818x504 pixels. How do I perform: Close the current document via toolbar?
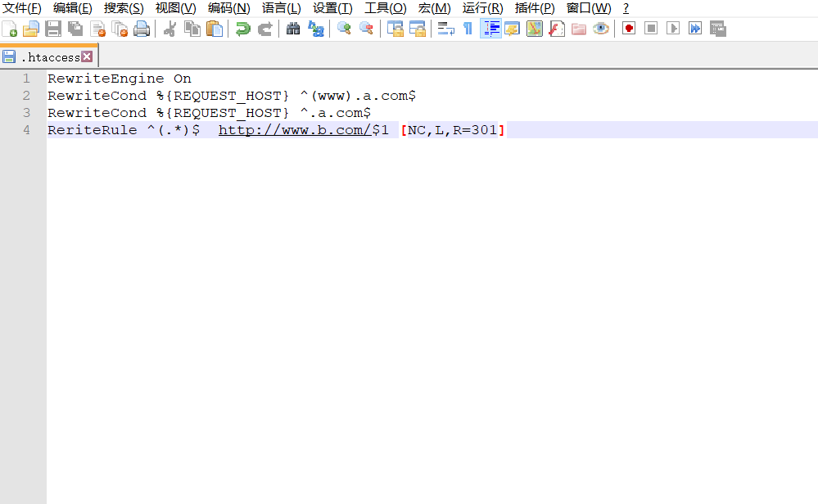pyautogui.click(x=97, y=29)
